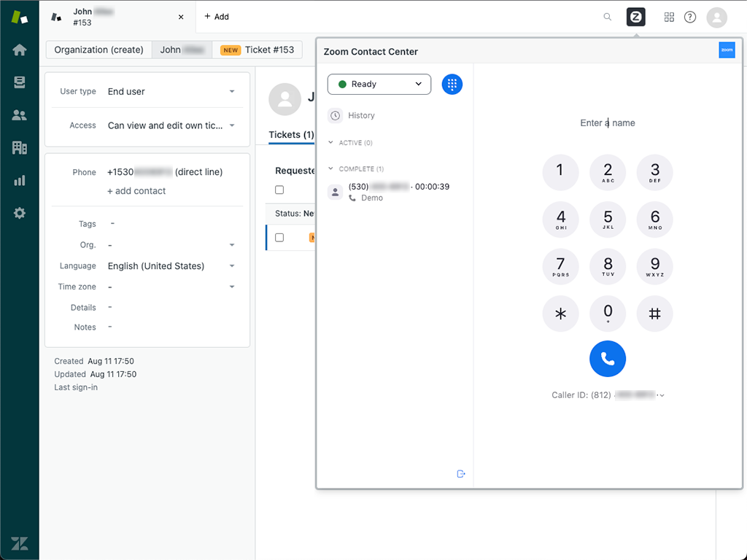The height and width of the screenshot is (560, 747).
Task: Click the Zoom app icon in top bar
Action: [x=635, y=16]
